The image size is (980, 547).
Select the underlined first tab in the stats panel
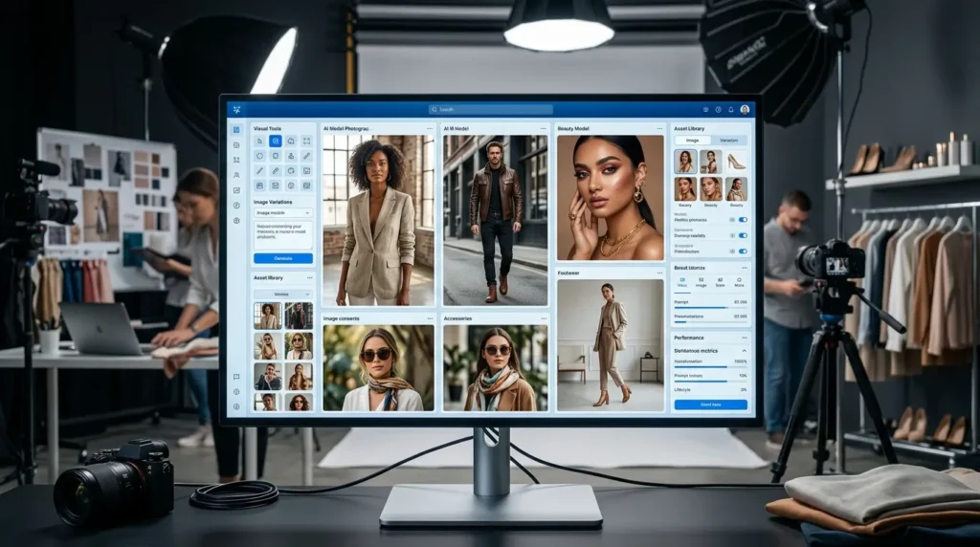tap(681, 282)
